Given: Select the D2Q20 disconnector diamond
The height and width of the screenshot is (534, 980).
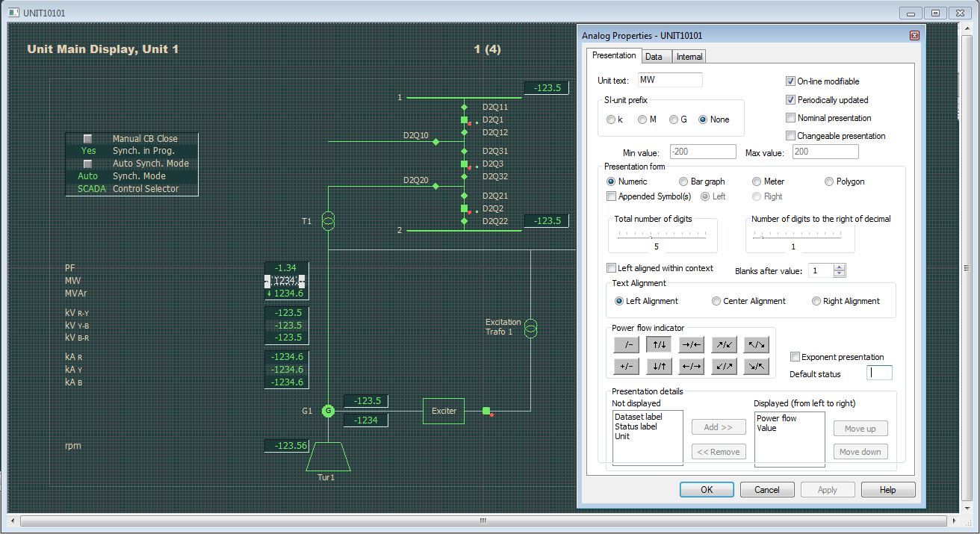Looking at the screenshot, I should (436, 186).
